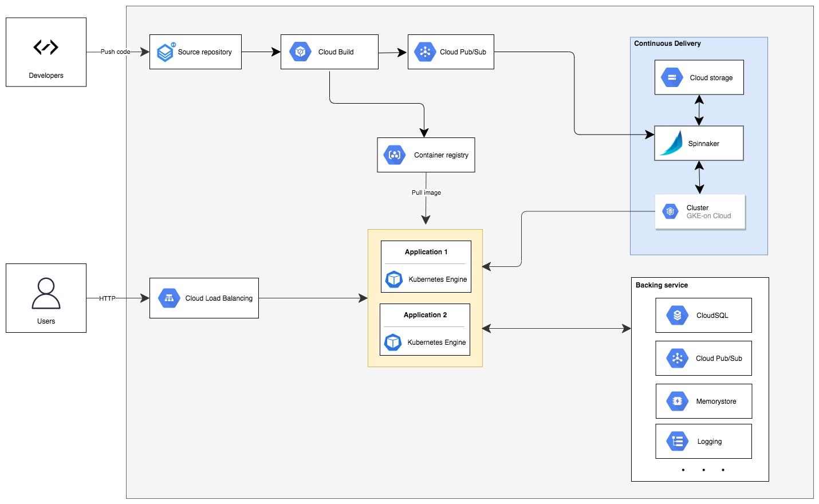Click 'Kubernetes Engine' text under Application 2
Image resolution: width=819 pixels, height=504 pixels.
[x=436, y=342]
